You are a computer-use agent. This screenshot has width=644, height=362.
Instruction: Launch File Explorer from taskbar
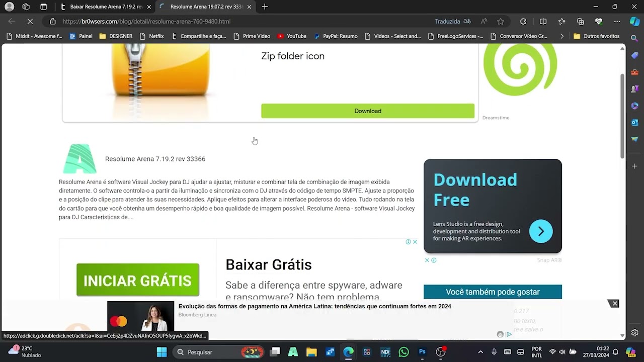pyautogui.click(x=311, y=352)
